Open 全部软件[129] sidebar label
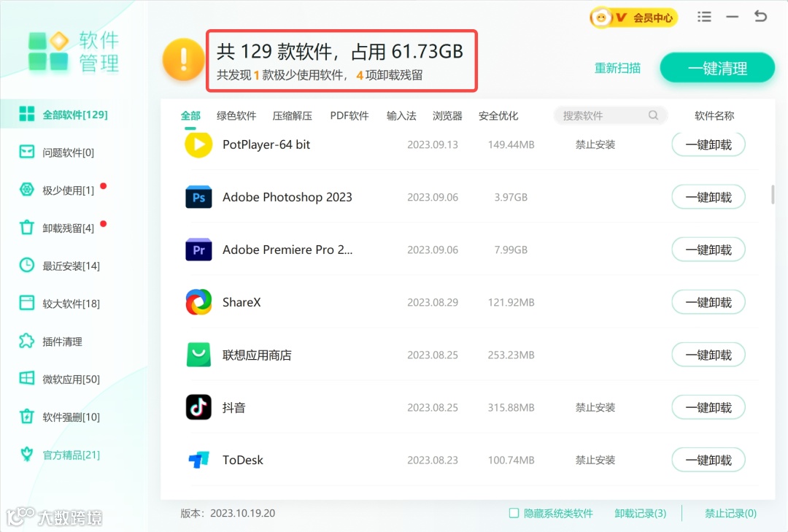The height and width of the screenshot is (532, 788). [x=75, y=115]
